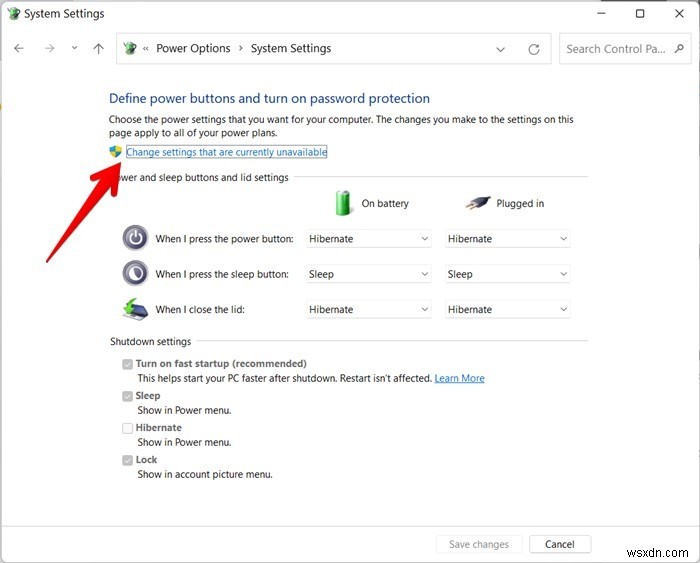
Task: Click 'When I press the power button:' text
Action: point(224,238)
